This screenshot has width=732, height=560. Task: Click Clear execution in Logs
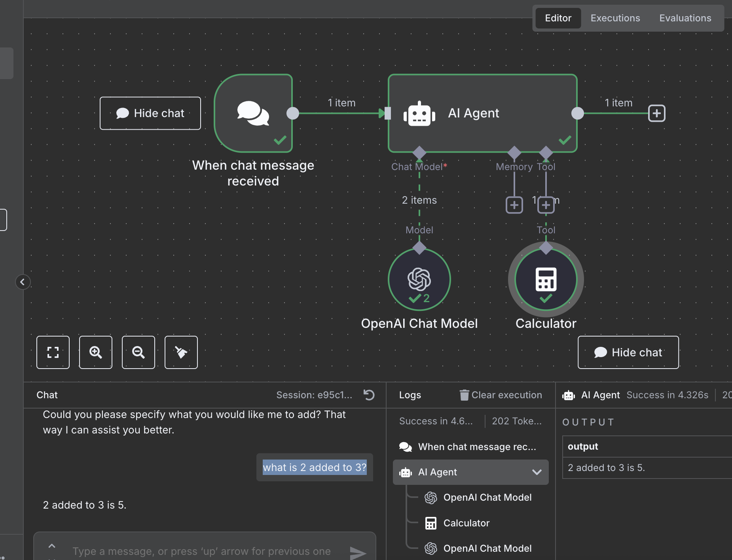501,395
